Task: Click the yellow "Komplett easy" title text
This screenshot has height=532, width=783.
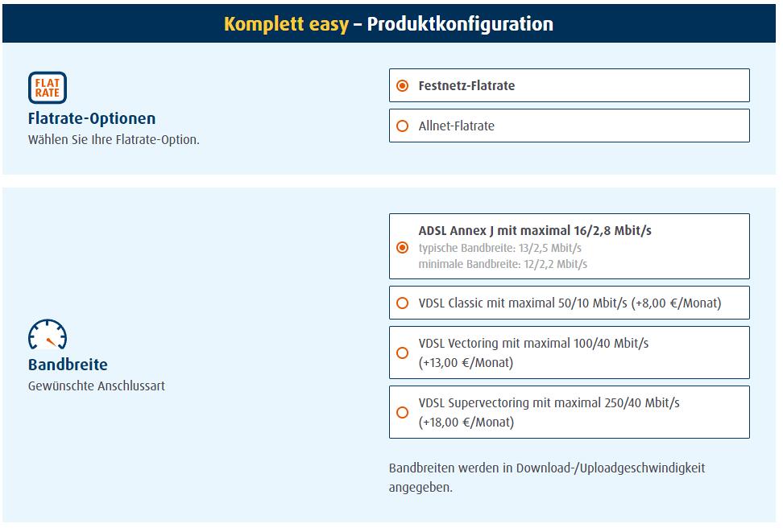Action: 286,24
